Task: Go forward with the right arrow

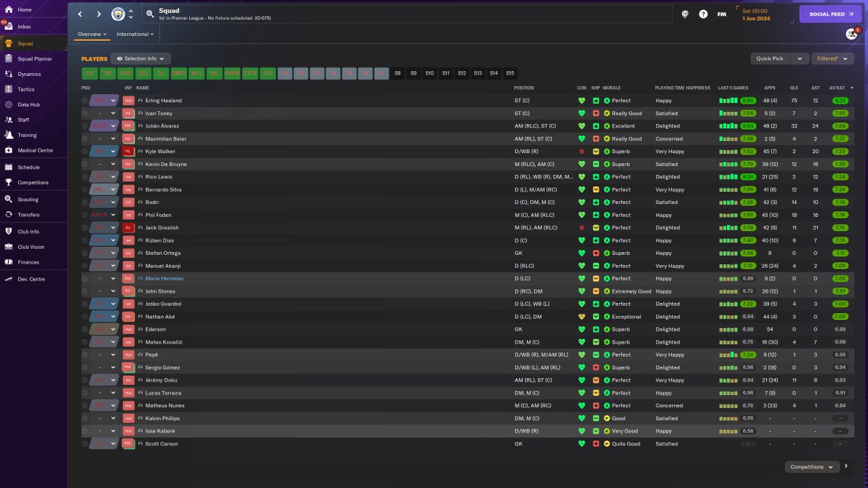Action: [98, 14]
